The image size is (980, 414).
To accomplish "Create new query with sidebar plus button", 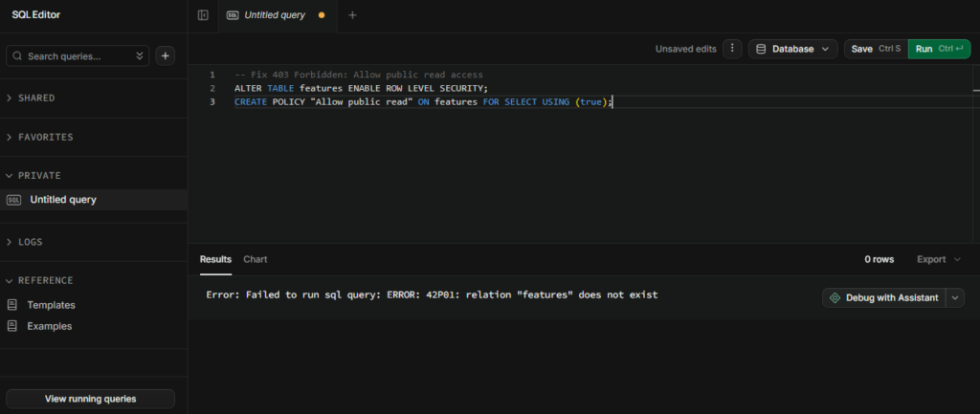I will [165, 55].
